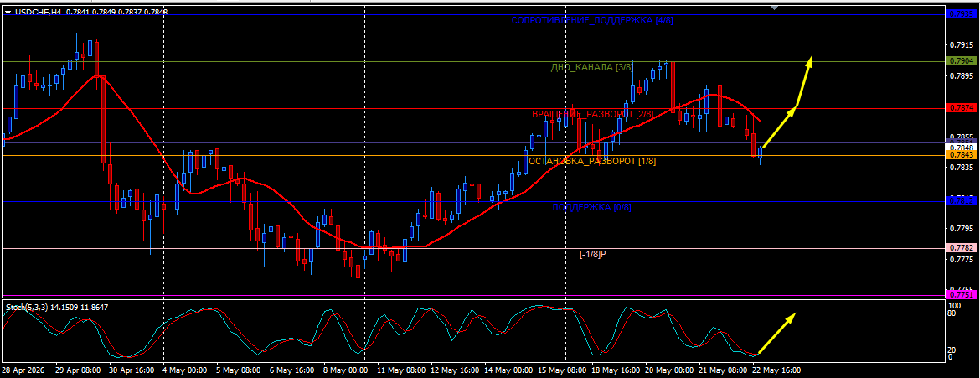Click the green 0.7904 price tag

(962, 61)
